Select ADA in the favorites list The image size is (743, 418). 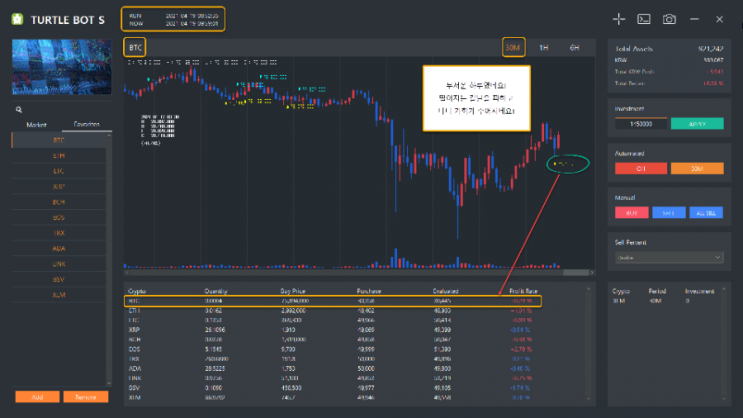[x=59, y=248]
